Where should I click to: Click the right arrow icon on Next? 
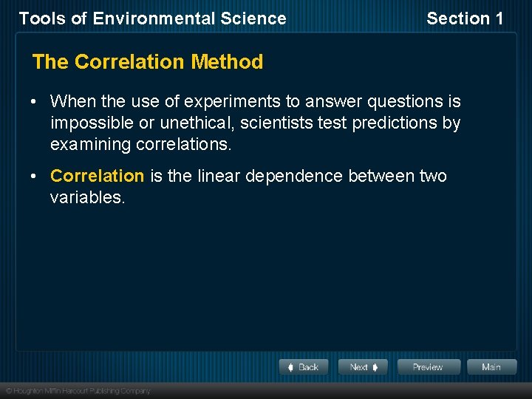click(375, 367)
